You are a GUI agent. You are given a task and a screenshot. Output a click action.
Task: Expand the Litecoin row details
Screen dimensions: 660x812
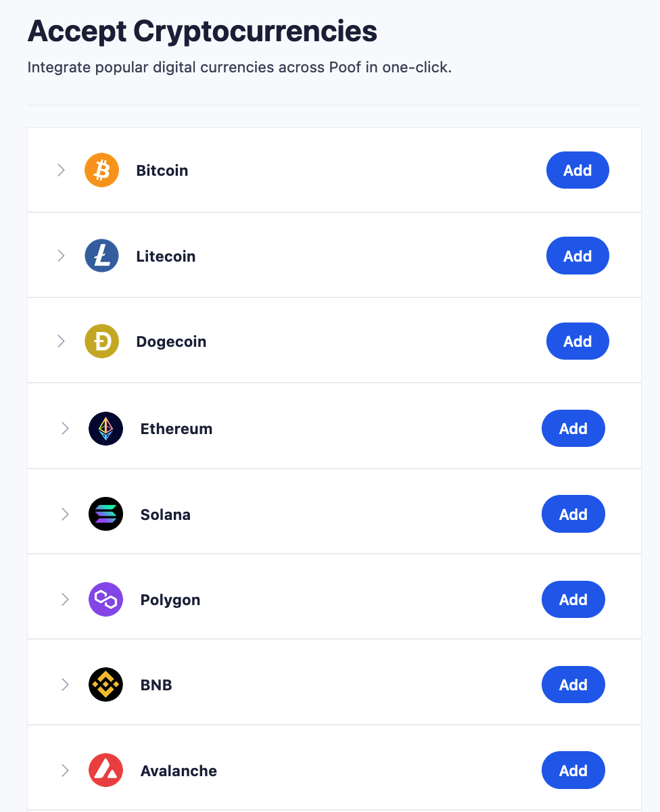click(61, 256)
